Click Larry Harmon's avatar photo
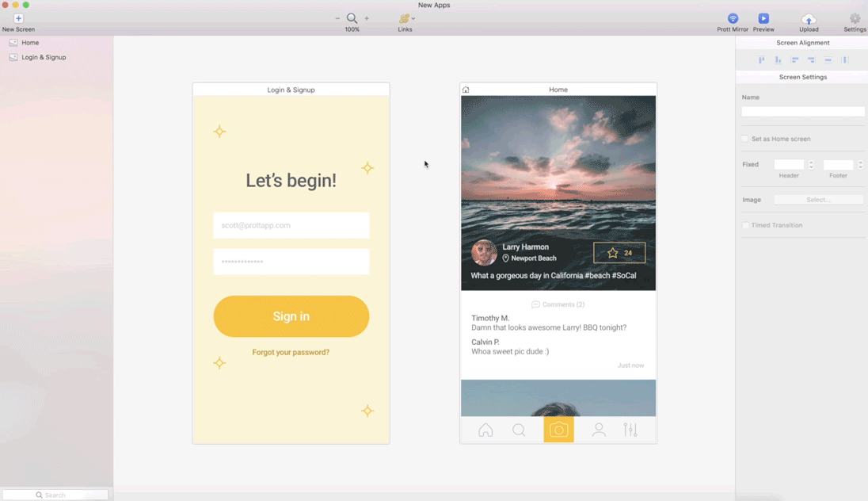The image size is (868, 501). pos(484,253)
